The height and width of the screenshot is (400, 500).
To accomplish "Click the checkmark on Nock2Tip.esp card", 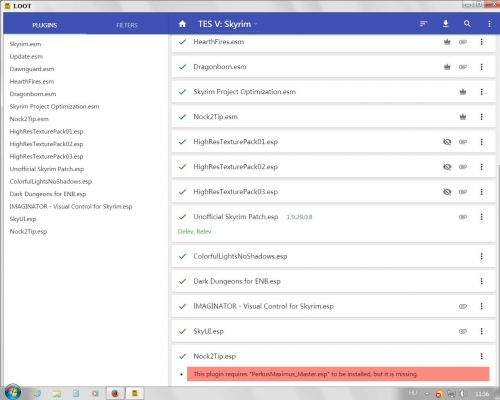I will tap(182, 356).
